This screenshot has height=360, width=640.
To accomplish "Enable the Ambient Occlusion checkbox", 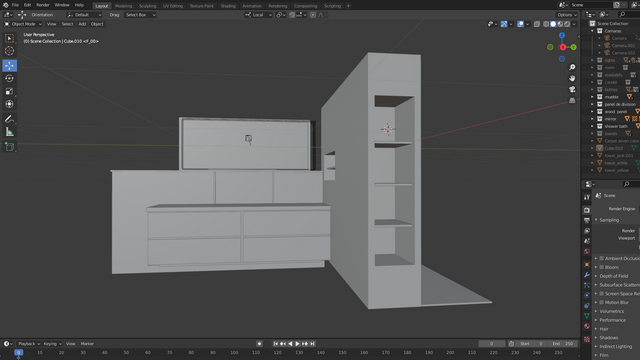I will click(x=602, y=258).
